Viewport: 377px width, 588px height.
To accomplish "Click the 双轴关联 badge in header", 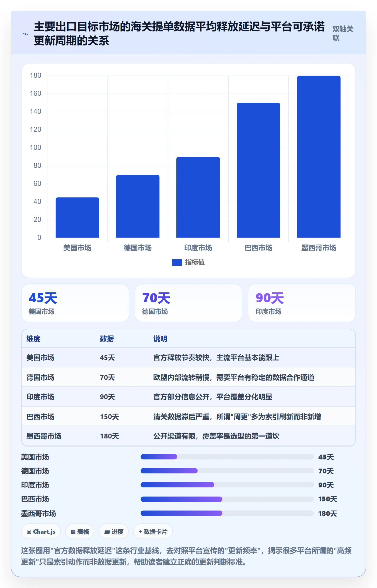I will [343, 33].
